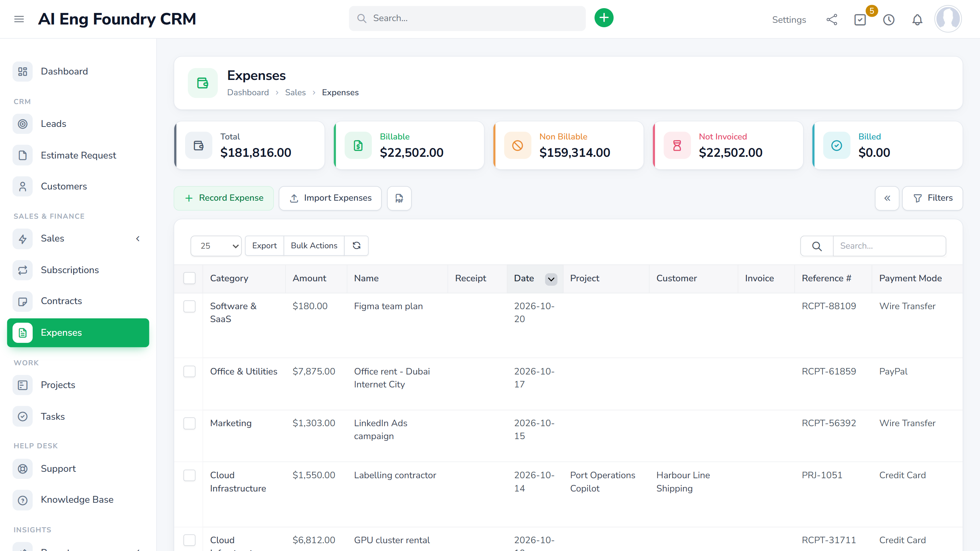Click the Export button
Screen dimensions: 980x551
(264, 246)
